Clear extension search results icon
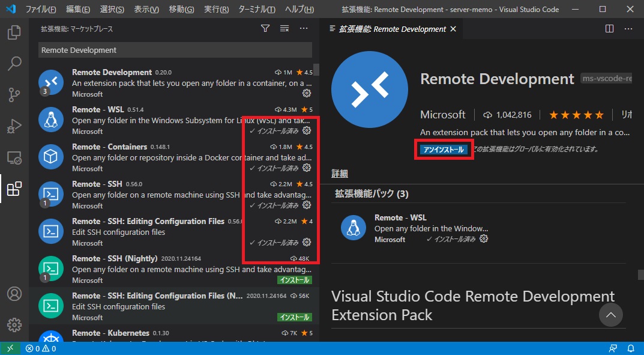 pyautogui.click(x=284, y=28)
